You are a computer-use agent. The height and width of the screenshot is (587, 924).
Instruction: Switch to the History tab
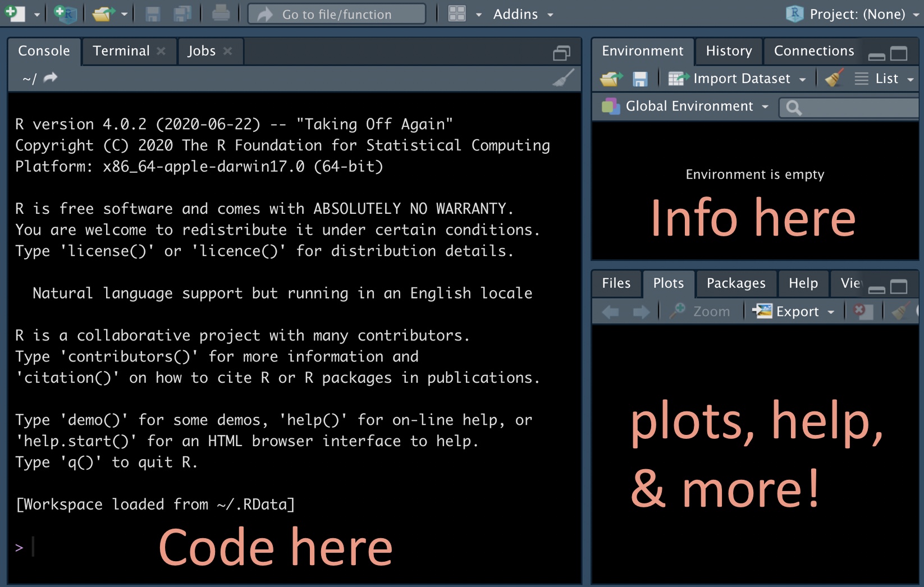(728, 51)
